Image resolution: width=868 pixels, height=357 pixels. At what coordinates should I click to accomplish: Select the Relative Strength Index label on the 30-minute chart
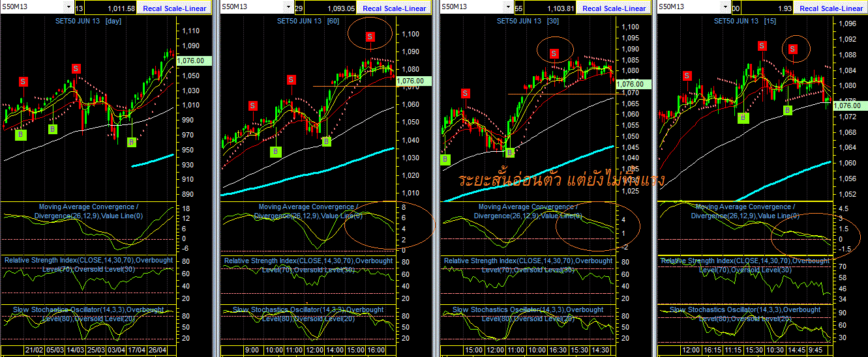[x=528, y=264]
